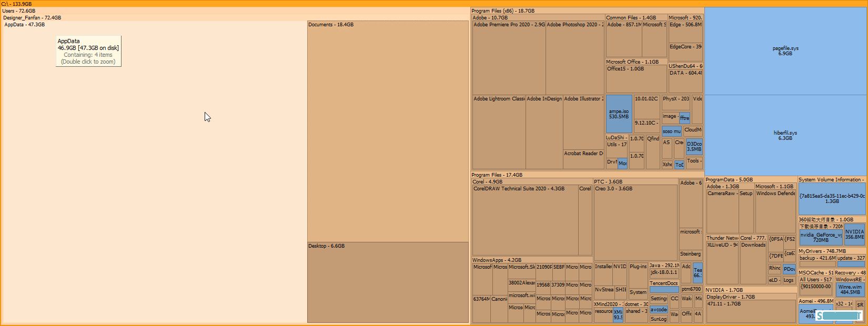Select the Office15 - 1.0GB block

pos(637,79)
